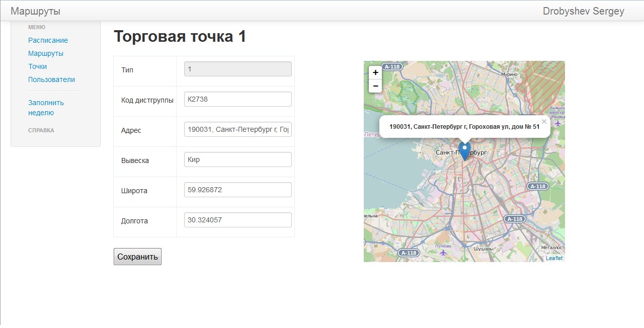Edit the Вывеска field containing Кир
Viewport: 644px width, 328px height.
[237, 159]
